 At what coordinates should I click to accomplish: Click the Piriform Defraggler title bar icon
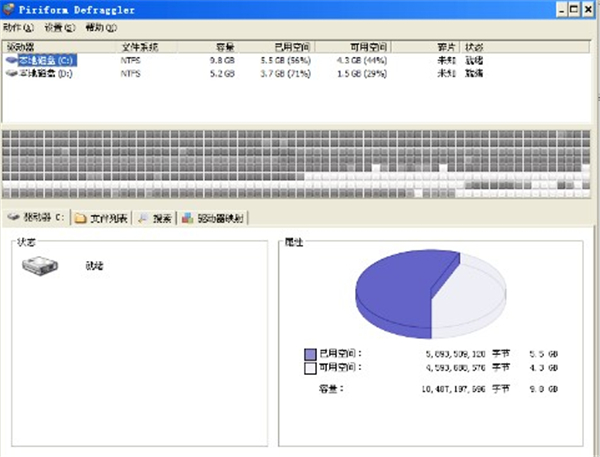[10, 10]
